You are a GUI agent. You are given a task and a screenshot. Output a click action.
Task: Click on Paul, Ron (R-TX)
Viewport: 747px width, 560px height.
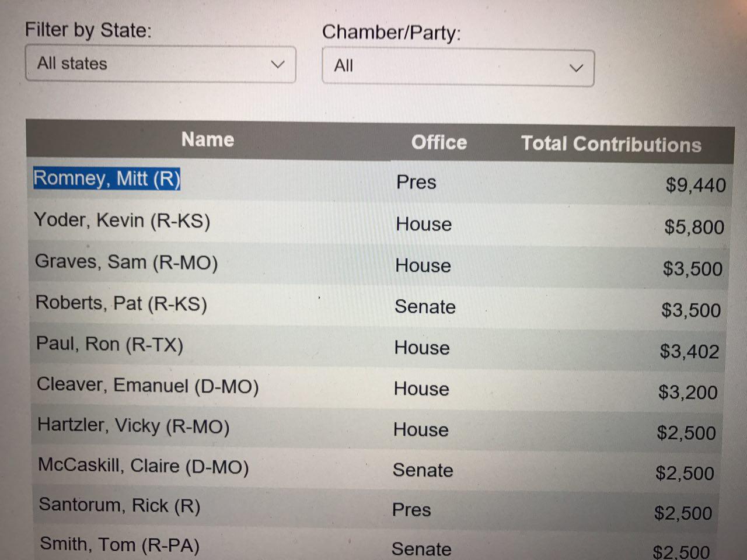(110, 344)
